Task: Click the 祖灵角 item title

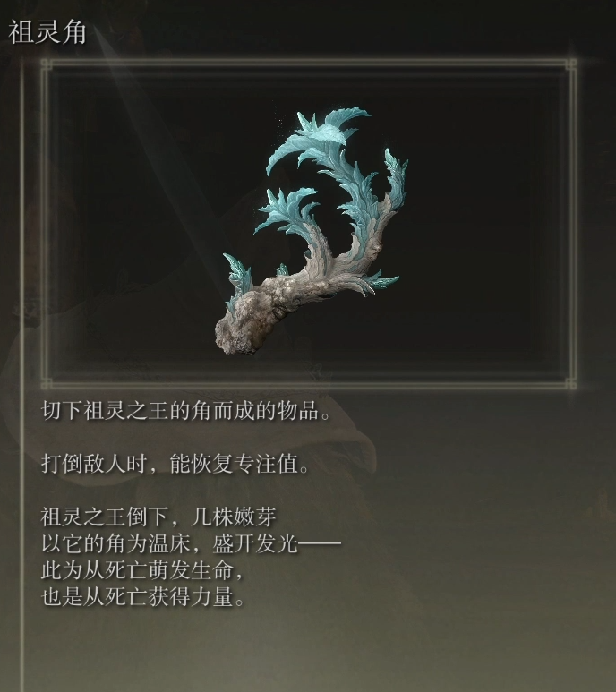Action: click(x=47, y=32)
